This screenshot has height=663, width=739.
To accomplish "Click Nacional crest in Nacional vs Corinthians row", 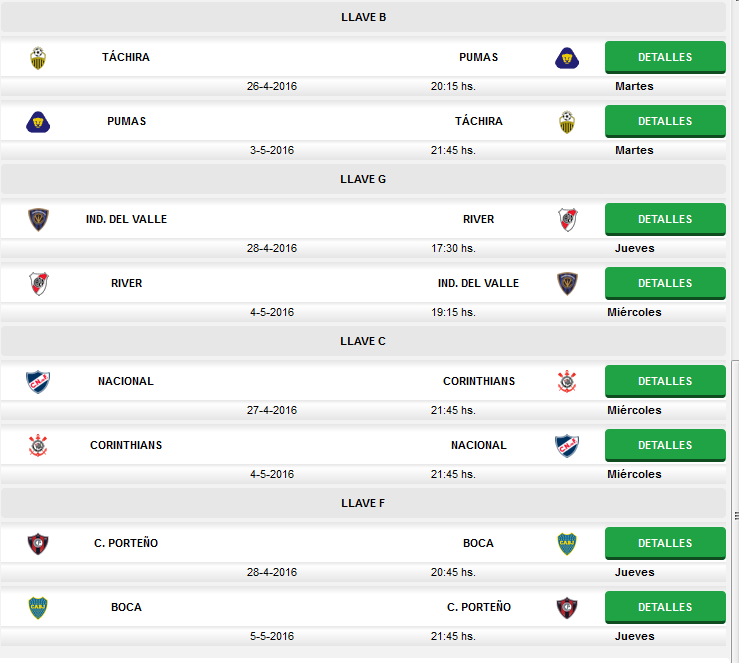I will [38, 382].
